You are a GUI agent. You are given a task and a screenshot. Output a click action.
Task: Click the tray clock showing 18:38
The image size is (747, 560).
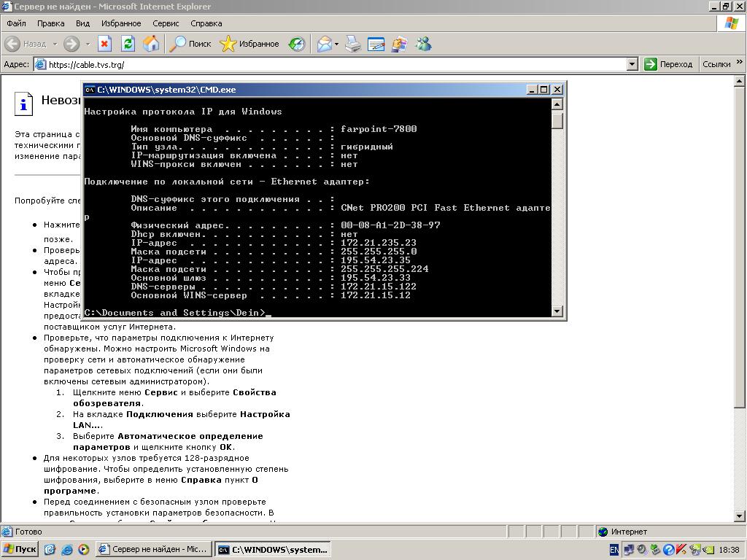click(729, 550)
